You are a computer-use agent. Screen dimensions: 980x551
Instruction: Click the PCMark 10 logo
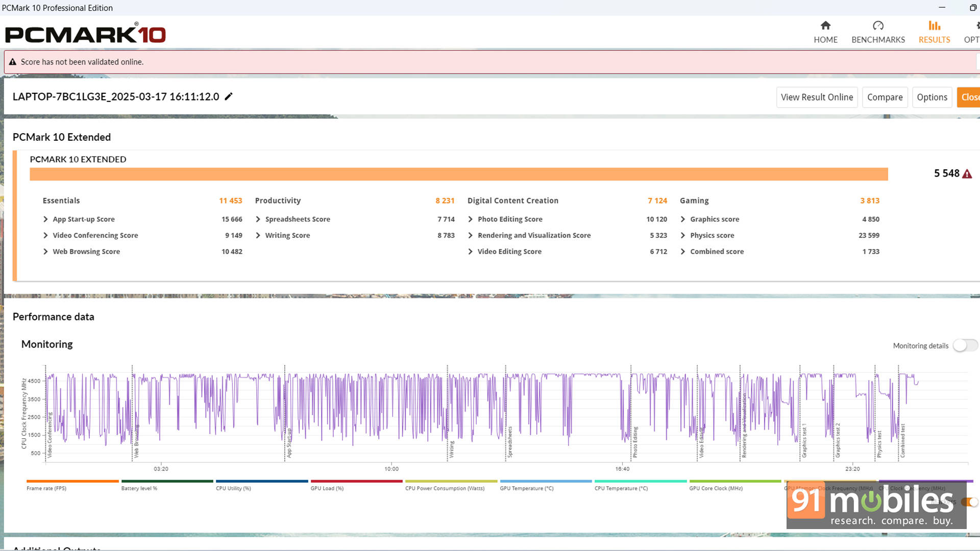click(85, 34)
